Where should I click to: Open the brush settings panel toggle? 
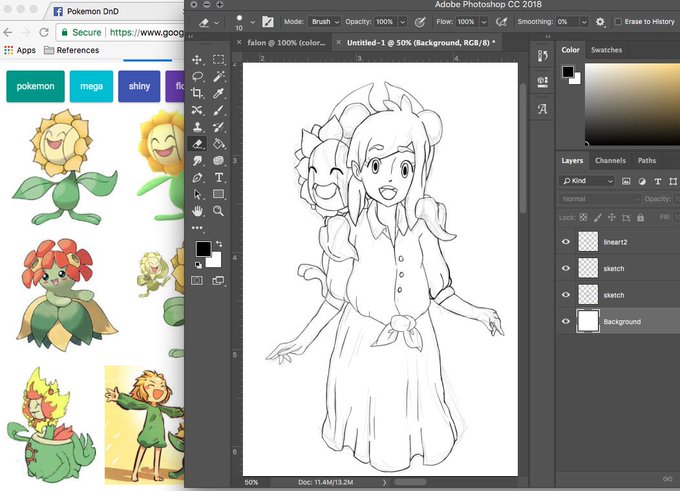[x=268, y=22]
